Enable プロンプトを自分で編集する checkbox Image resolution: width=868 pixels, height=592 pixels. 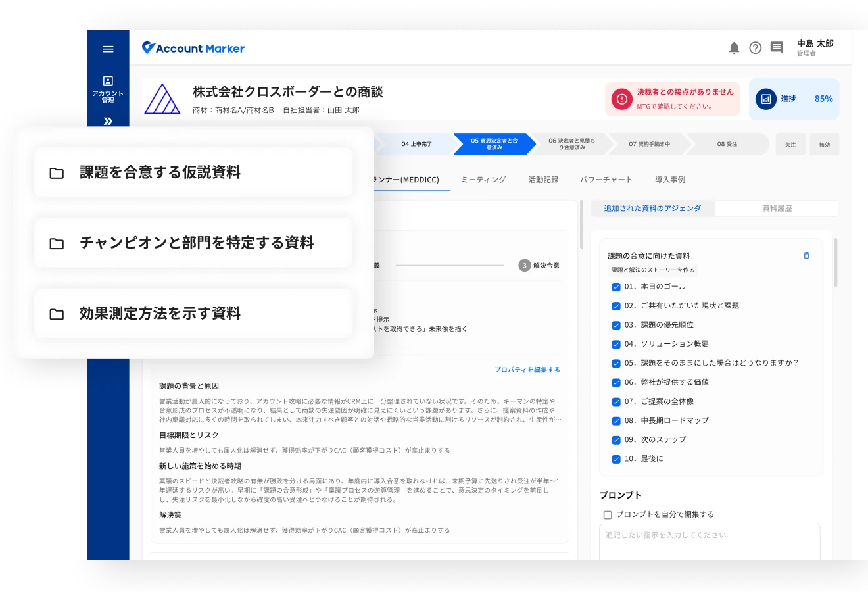point(608,515)
